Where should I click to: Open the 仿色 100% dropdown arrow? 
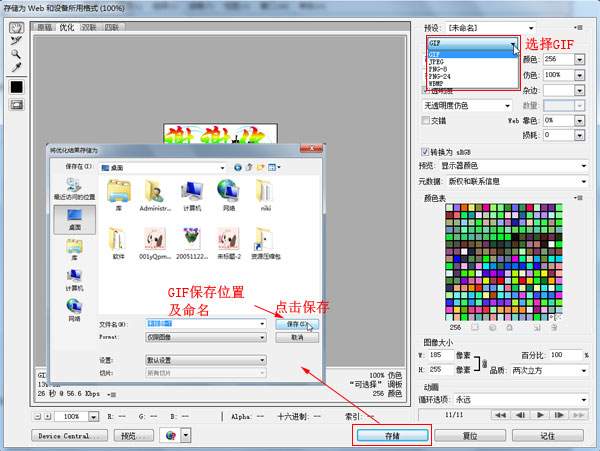tap(579, 75)
